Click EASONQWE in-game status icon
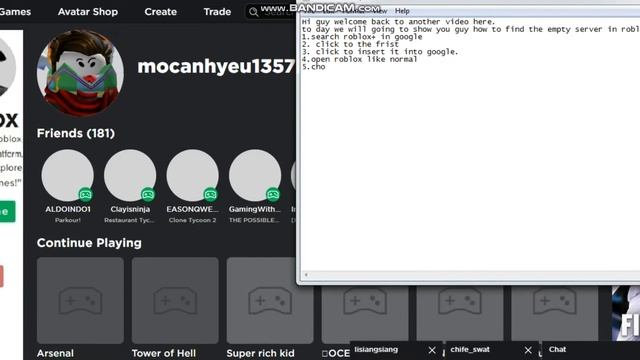Image resolution: width=640 pixels, height=360 pixels. point(210,195)
